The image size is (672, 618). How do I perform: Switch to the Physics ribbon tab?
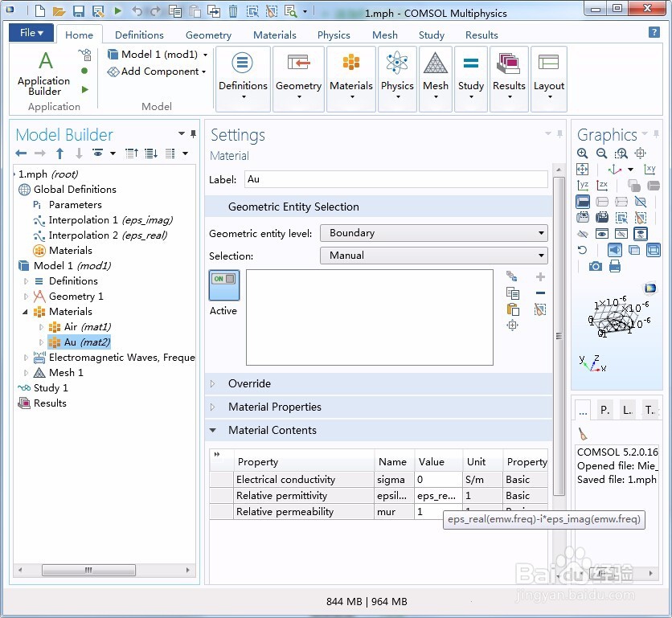pos(334,35)
